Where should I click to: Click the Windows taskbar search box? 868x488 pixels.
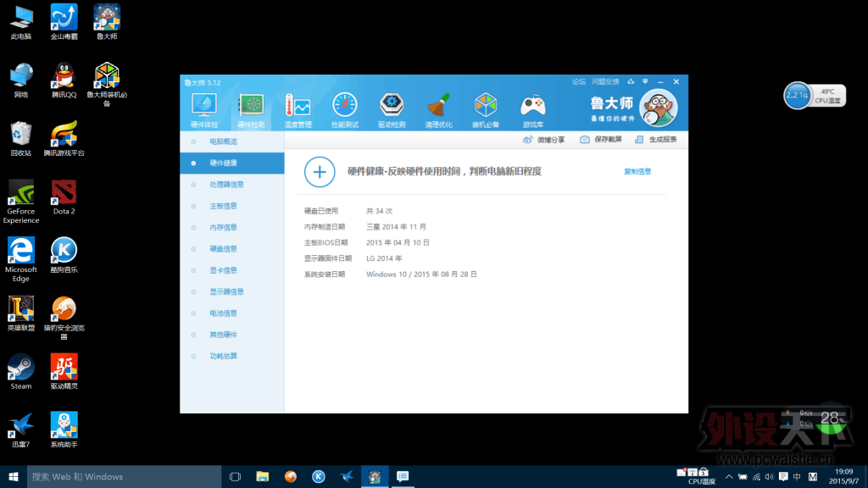124,477
